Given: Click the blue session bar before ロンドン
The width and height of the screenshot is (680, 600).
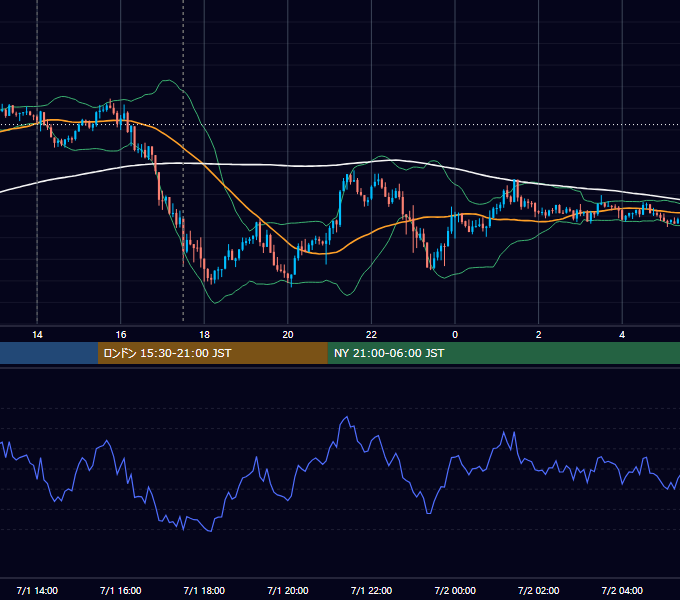Looking at the screenshot, I should pos(49,353).
